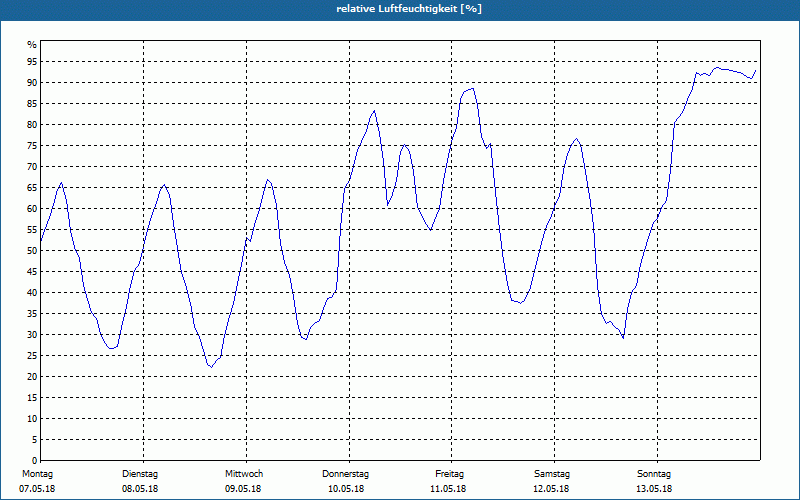Screen dimensions: 800x500
Task: Click the 0 value on y-axis
Action: (34, 461)
